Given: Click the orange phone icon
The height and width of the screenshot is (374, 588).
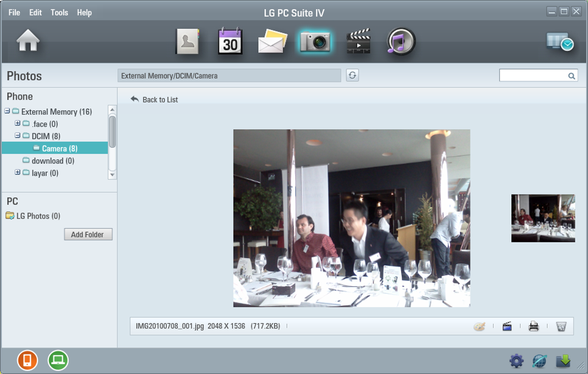Looking at the screenshot, I should coord(27,360).
